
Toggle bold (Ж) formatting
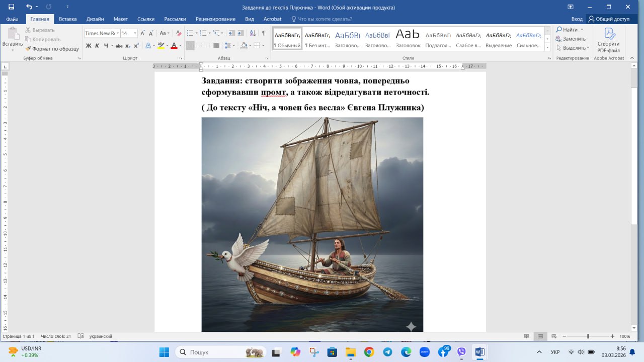pyautogui.click(x=89, y=46)
